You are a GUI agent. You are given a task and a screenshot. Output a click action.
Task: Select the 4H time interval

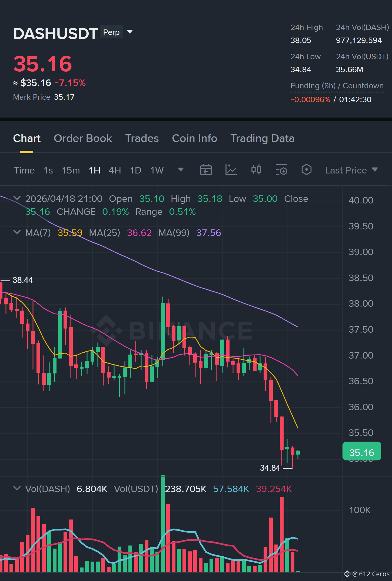[115, 171]
